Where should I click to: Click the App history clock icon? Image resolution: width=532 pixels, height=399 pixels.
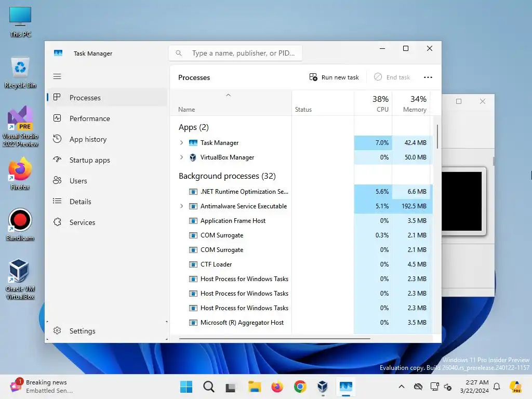pos(57,139)
